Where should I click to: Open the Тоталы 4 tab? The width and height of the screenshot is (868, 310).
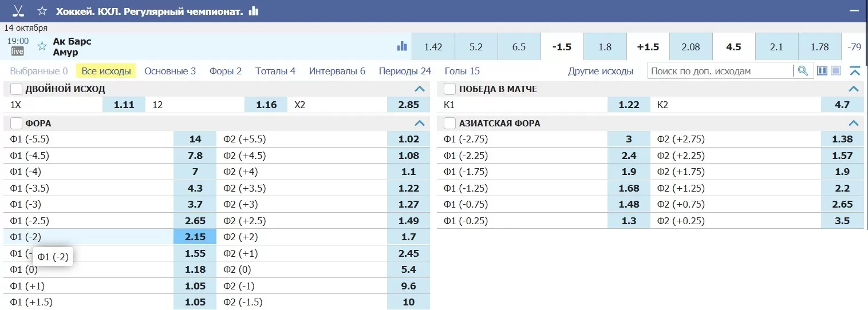tap(275, 71)
